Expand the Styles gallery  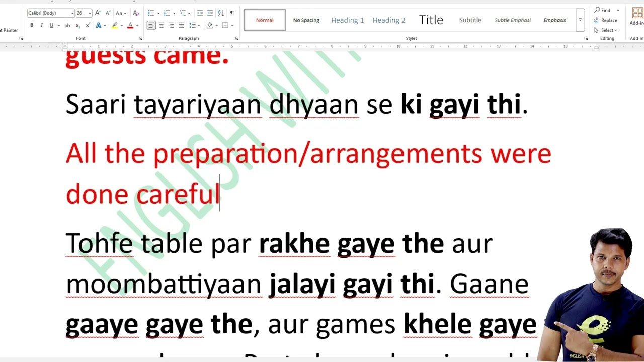tap(580, 20)
